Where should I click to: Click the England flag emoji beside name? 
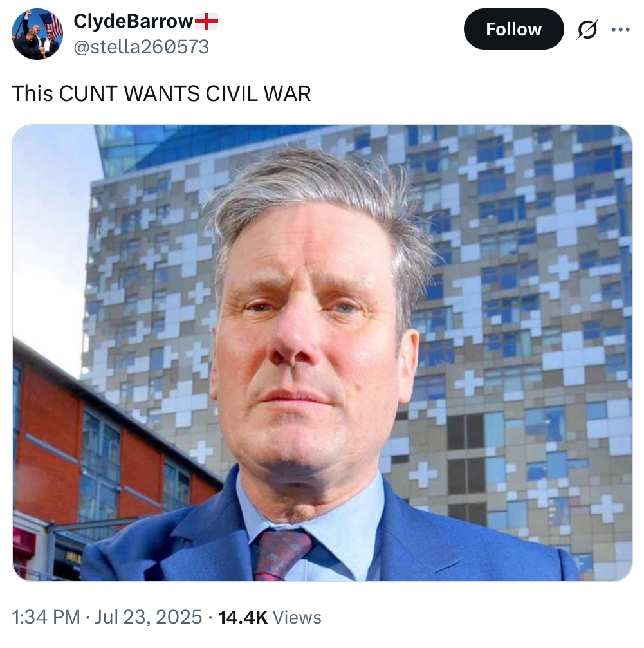(206, 21)
